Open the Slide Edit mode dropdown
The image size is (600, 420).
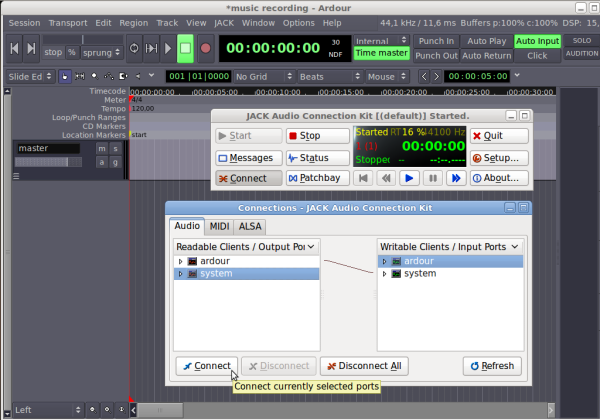[x=30, y=77]
